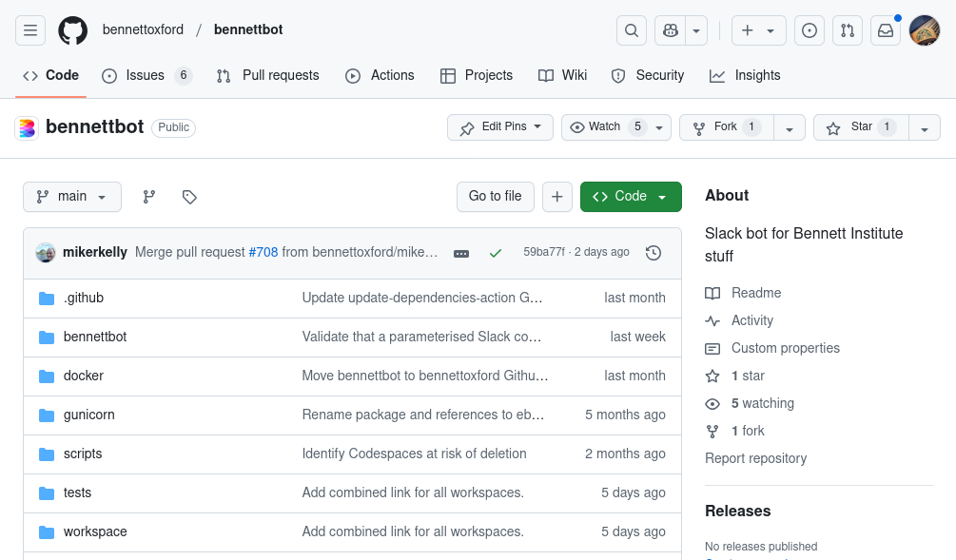
Task: Expand the Star lists dropdown arrow
Action: click(x=925, y=128)
